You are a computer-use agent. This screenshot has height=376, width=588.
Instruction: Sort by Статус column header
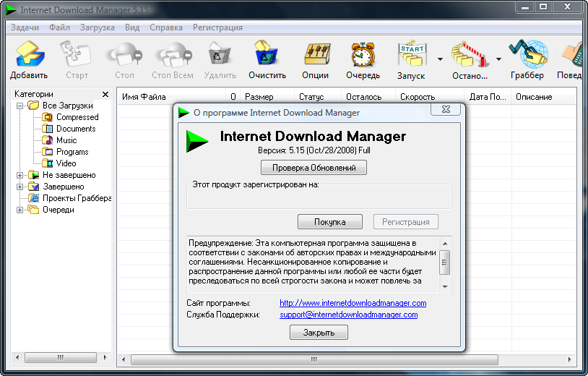[318, 97]
